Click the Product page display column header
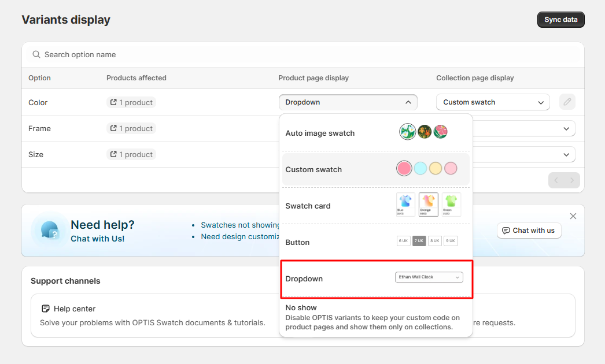The image size is (605, 364). pos(313,78)
